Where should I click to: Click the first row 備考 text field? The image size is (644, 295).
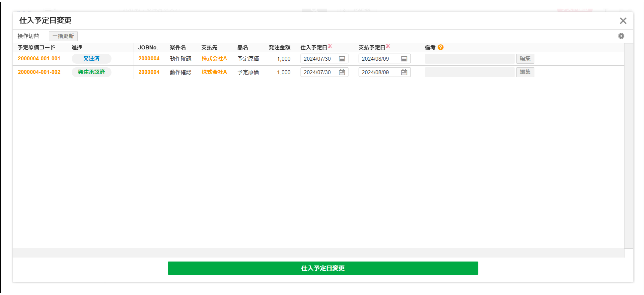click(469, 59)
